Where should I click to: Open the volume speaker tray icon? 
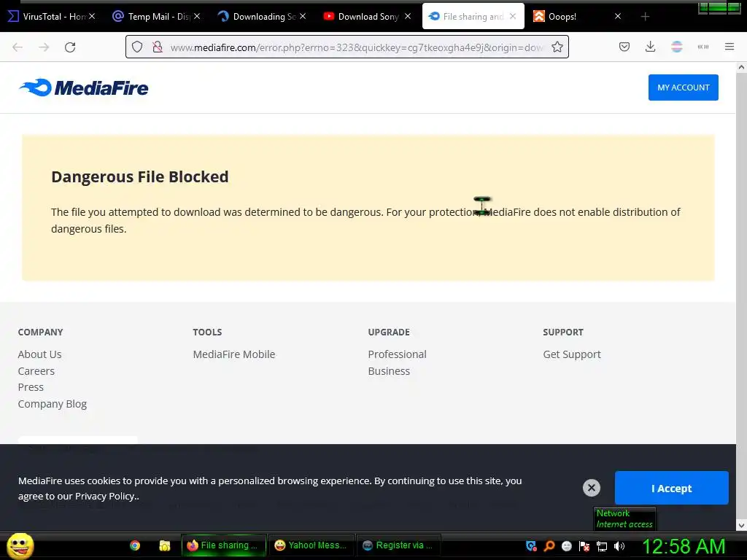(619, 546)
